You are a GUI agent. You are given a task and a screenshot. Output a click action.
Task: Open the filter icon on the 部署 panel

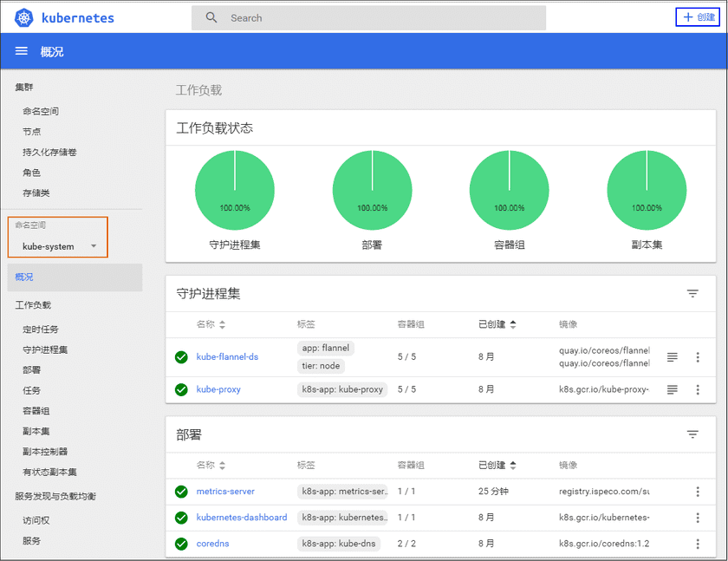(x=692, y=434)
